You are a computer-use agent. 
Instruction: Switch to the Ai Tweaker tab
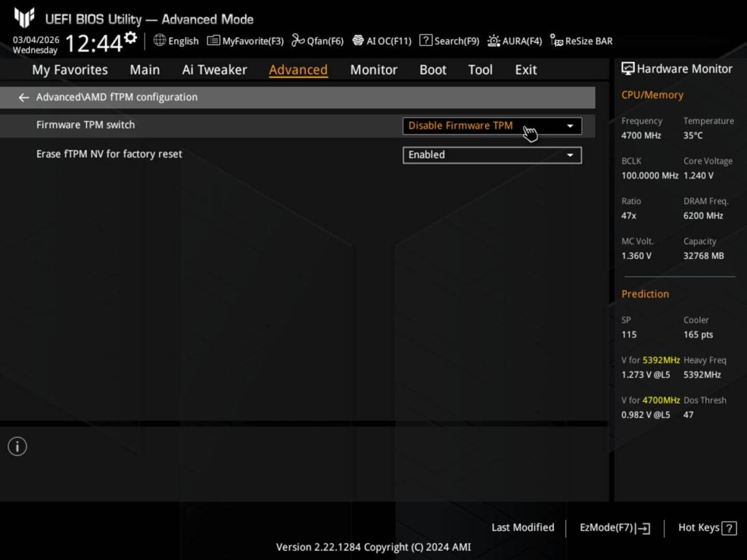click(x=214, y=70)
